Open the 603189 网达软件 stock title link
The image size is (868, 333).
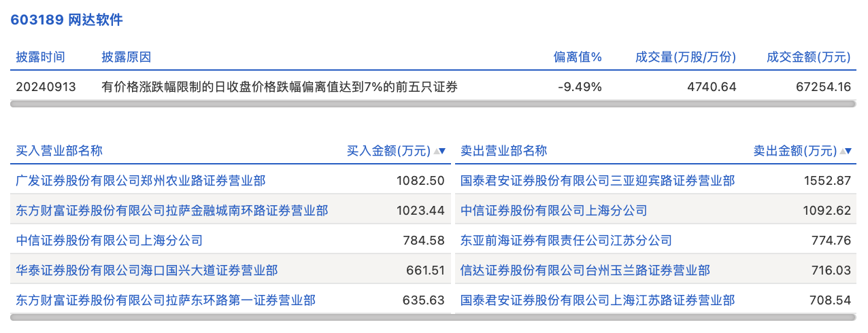tap(66, 20)
